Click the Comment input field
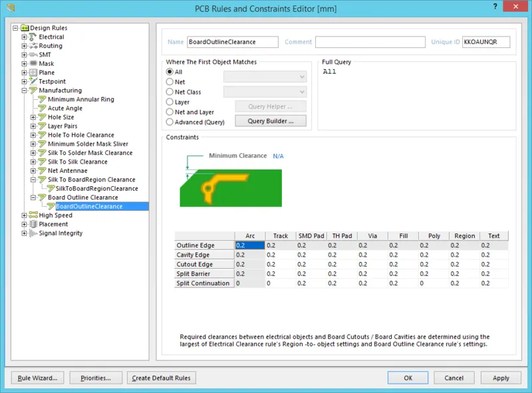The width and height of the screenshot is (532, 393). 370,42
